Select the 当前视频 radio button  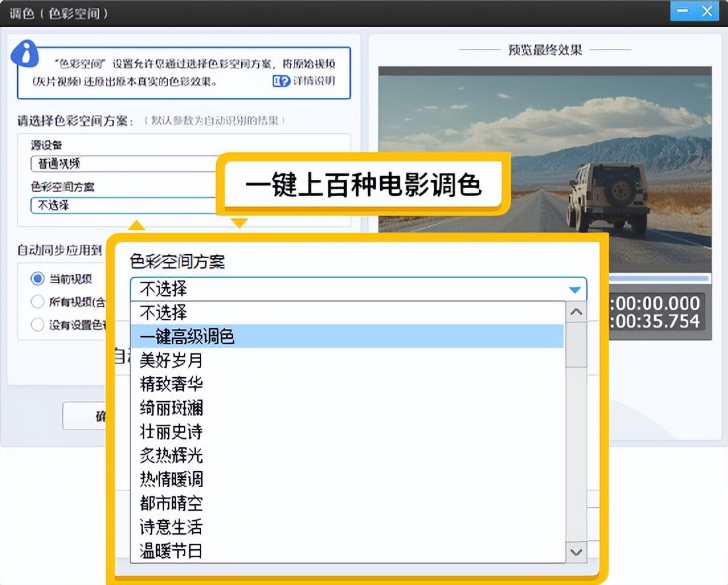click(x=38, y=279)
